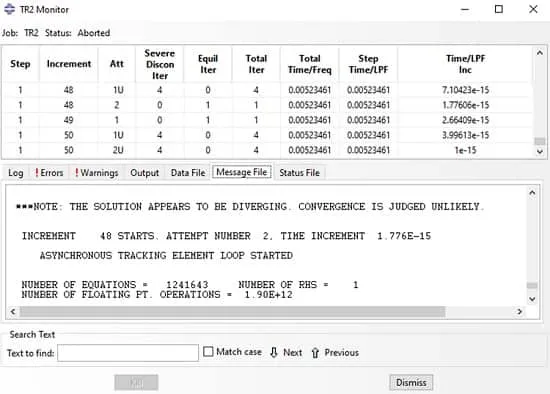
Task: Click the Time/LPF Inc column header
Action: click(465, 64)
